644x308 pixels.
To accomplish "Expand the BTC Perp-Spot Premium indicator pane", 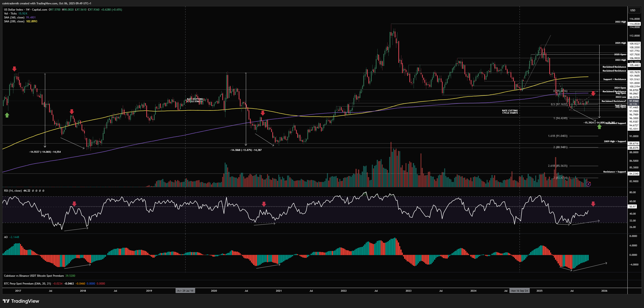I will (x=27, y=284).
